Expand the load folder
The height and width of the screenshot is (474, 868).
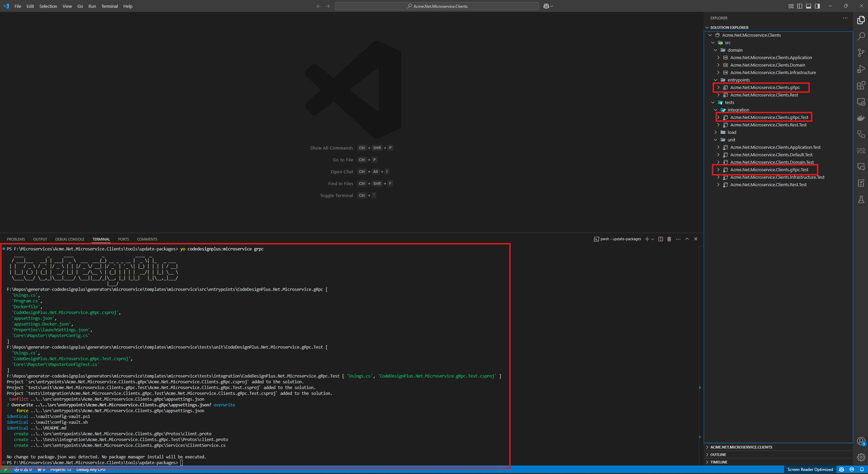click(x=716, y=132)
